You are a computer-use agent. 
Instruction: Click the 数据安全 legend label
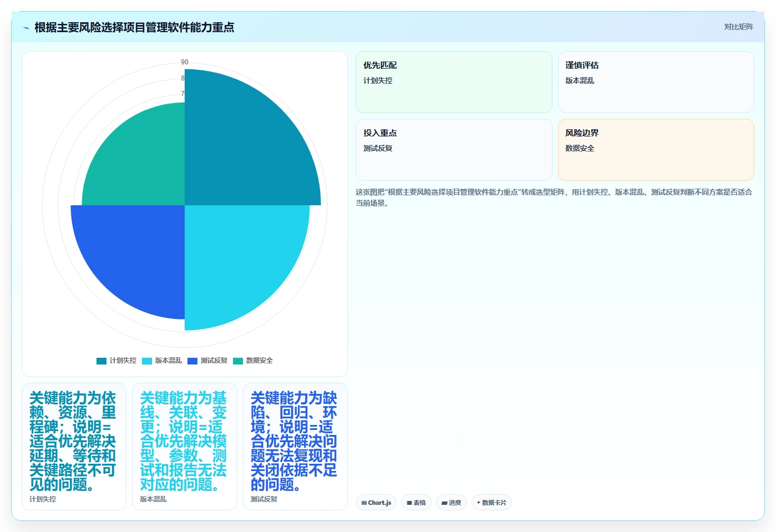coord(259,361)
